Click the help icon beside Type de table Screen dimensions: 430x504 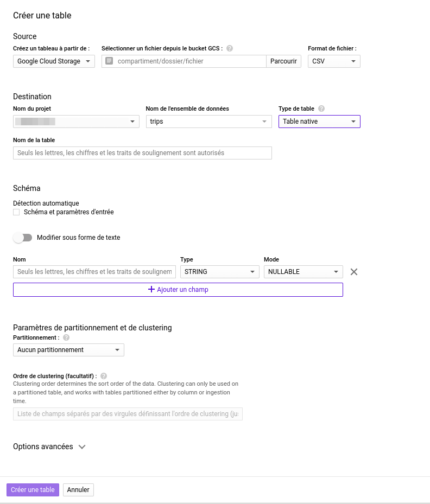(321, 109)
